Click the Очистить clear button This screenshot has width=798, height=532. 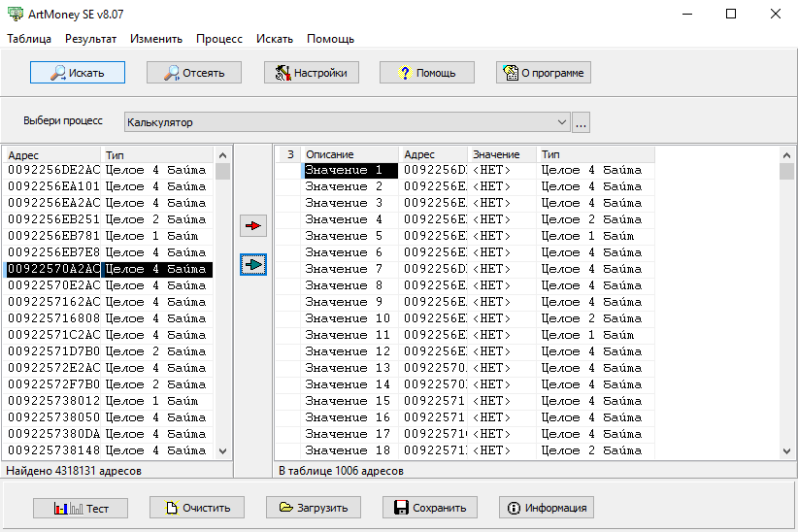click(197, 508)
